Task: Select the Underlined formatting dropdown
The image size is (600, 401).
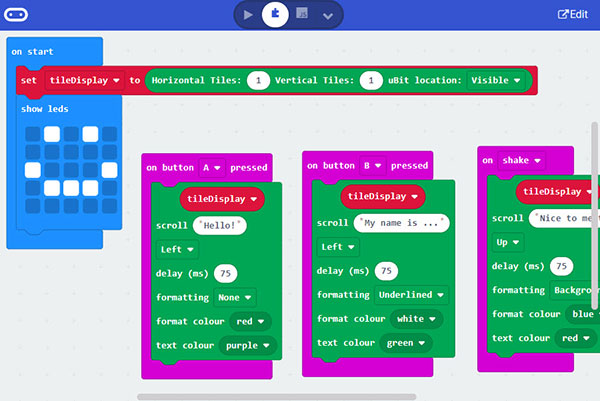Action: coord(411,294)
